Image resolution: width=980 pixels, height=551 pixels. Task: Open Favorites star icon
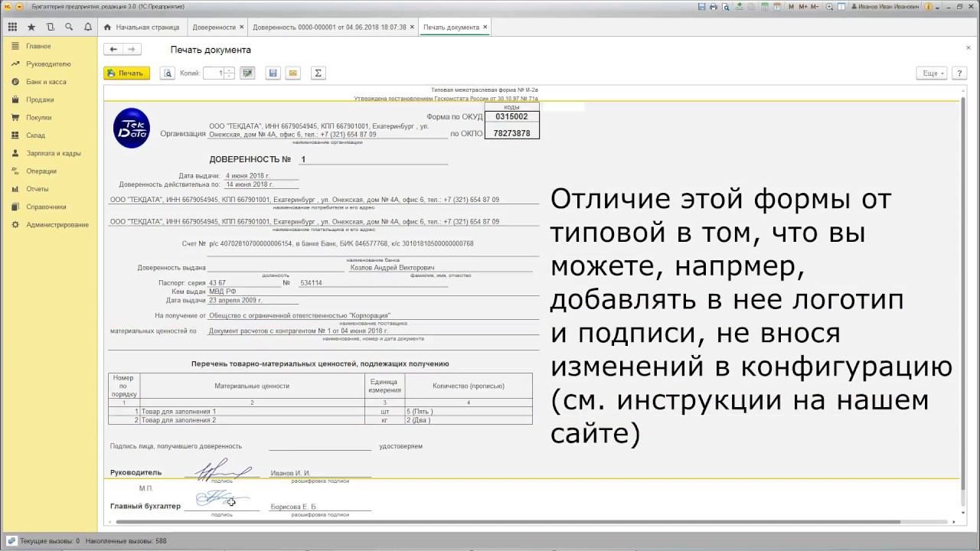click(x=31, y=27)
